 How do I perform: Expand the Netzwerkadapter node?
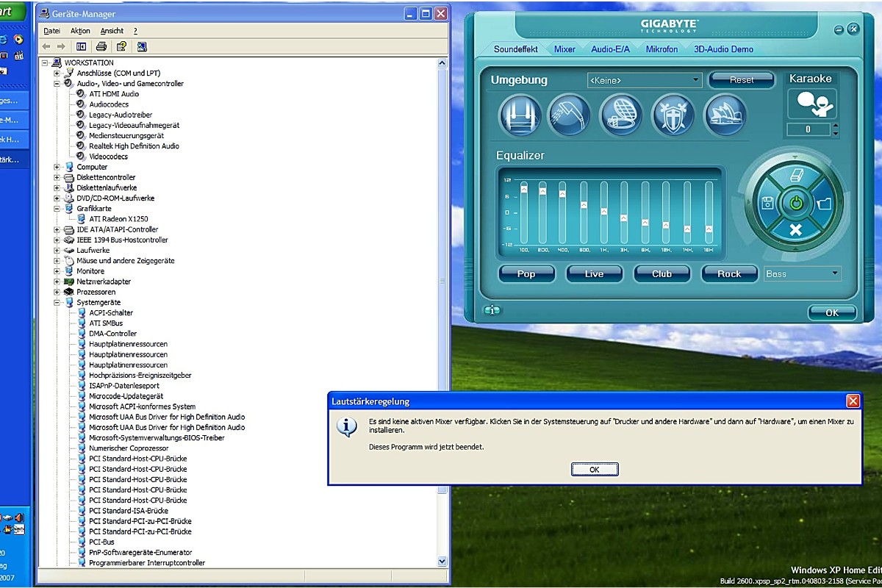pyautogui.click(x=57, y=282)
